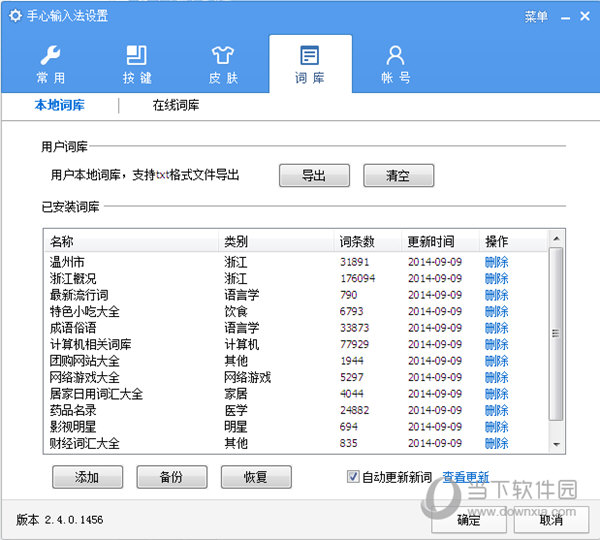
Task: Click the 医学 category cell
Action: click(x=236, y=410)
